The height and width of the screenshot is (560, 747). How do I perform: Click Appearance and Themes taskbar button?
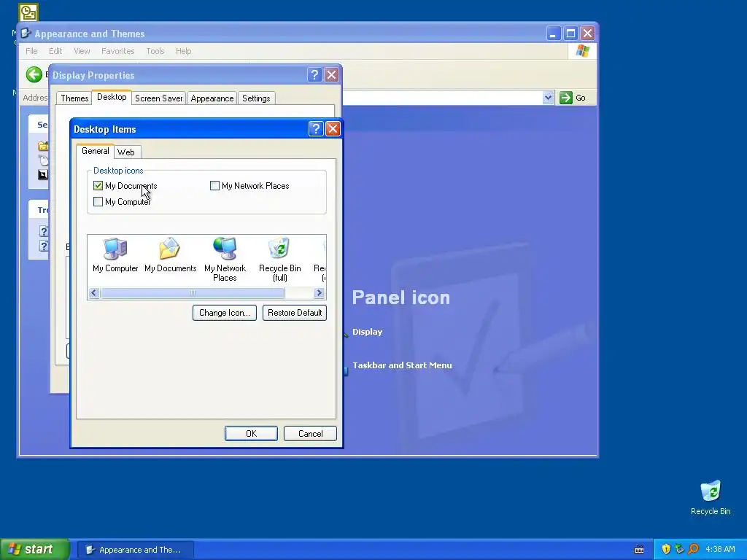click(x=135, y=550)
